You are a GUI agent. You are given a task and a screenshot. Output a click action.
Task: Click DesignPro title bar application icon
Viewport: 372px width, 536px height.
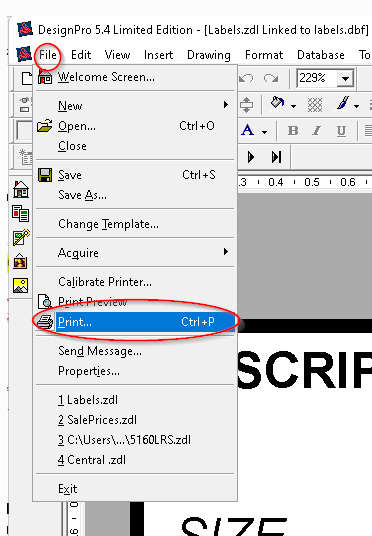25,29
